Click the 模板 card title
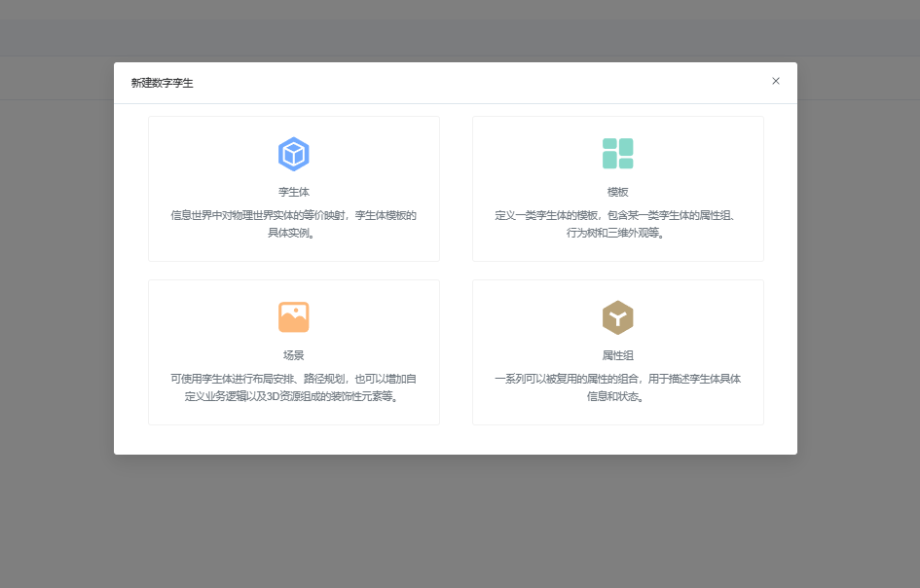 [x=618, y=192]
